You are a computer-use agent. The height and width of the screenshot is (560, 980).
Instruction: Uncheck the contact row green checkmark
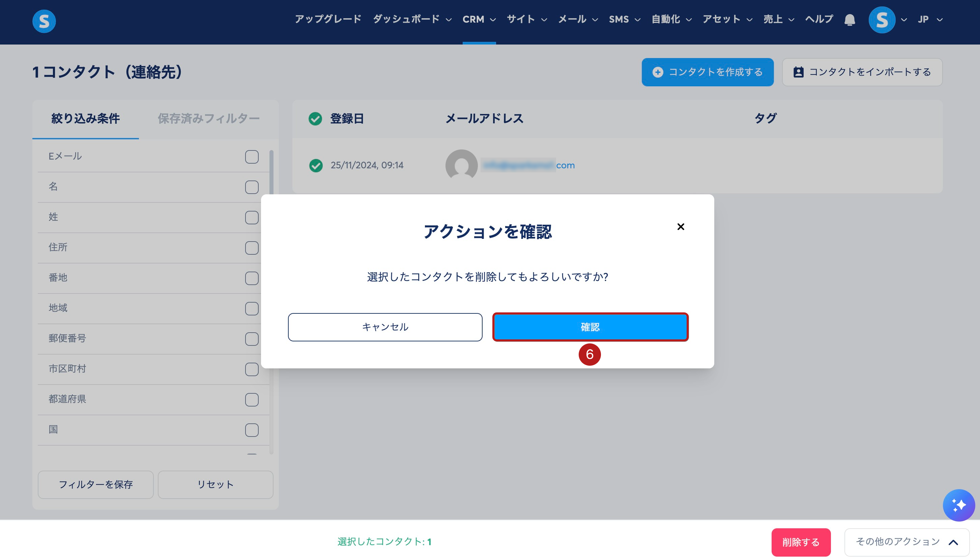click(x=316, y=165)
